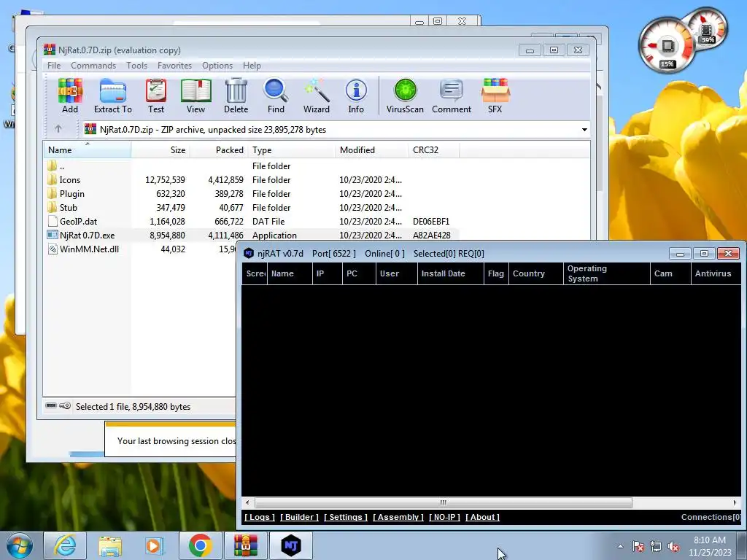Image resolution: width=747 pixels, height=560 pixels.
Task: Click the drive icon in WinRAR status bar
Action: (51, 405)
